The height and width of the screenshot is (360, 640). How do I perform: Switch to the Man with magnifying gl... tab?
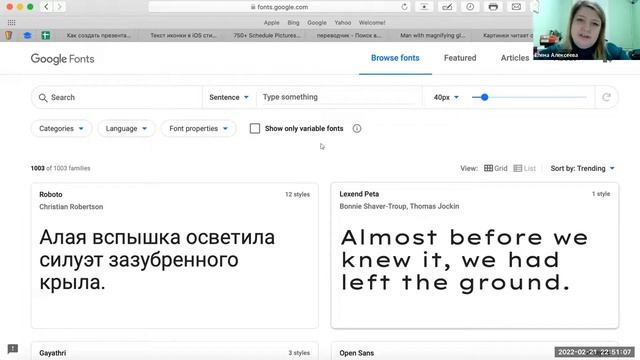(433, 36)
